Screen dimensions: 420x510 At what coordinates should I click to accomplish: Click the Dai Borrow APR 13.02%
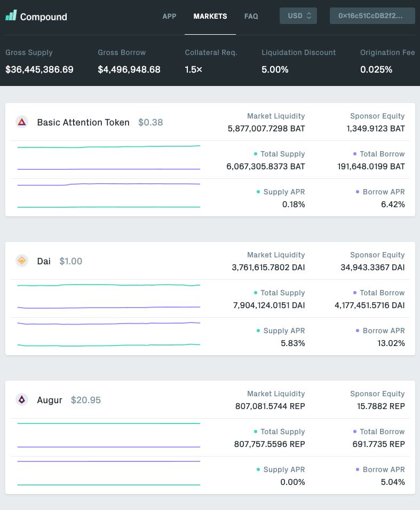391,343
